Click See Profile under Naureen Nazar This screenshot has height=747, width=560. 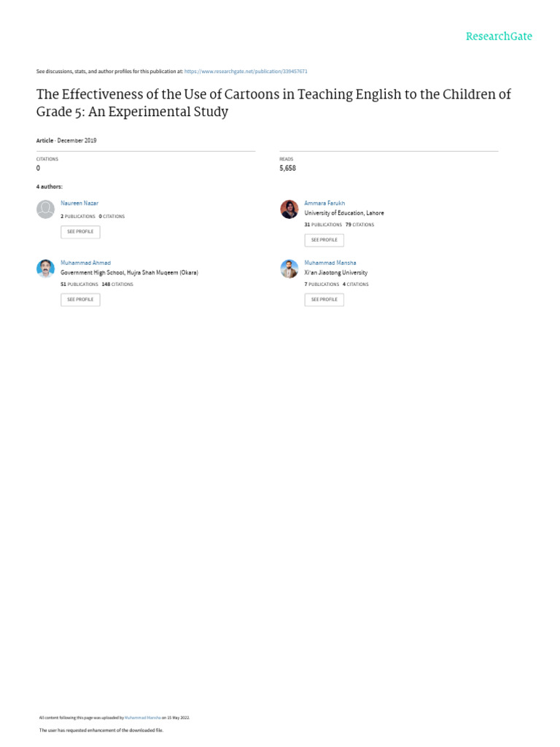pos(80,232)
